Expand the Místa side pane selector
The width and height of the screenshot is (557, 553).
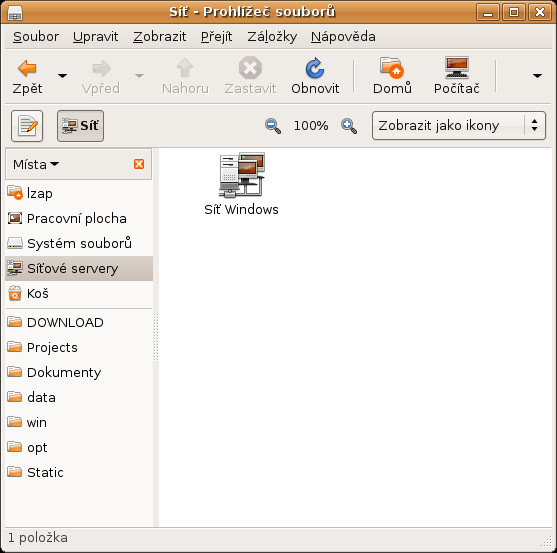tap(36, 164)
